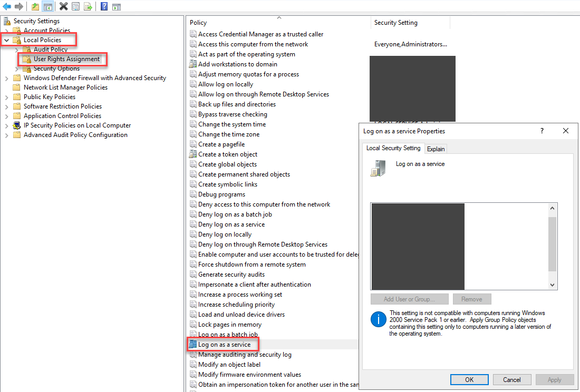Image resolution: width=580 pixels, height=392 pixels.
Task: Select the Debug programs policy
Action: 221,194
